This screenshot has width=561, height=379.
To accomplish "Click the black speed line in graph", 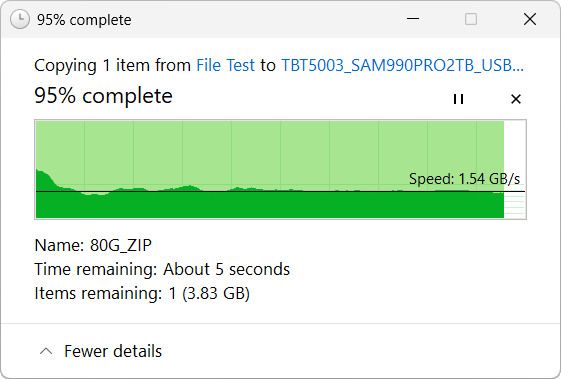I will pos(280,191).
